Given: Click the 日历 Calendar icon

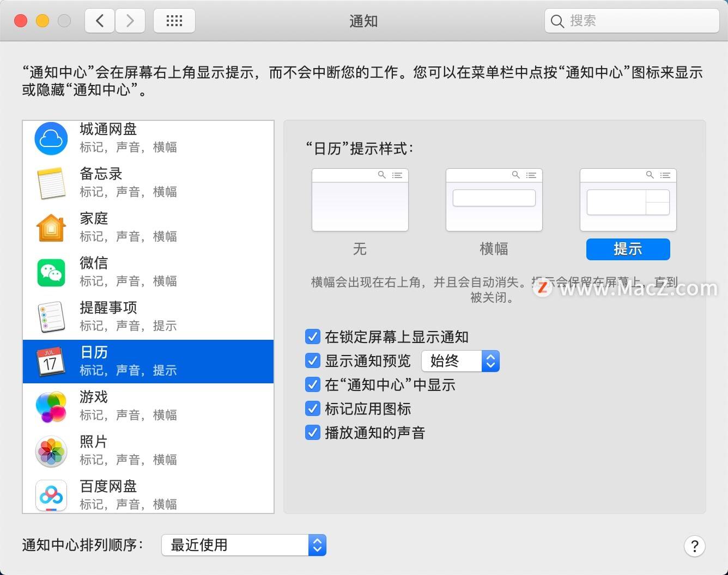Looking at the screenshot, I should (51, 362).
